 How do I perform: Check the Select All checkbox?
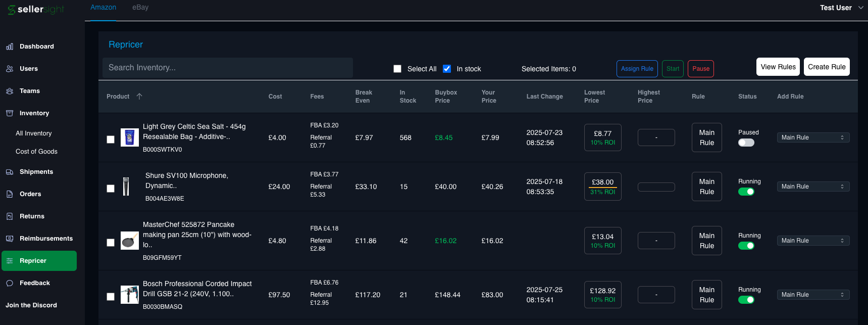397,69
